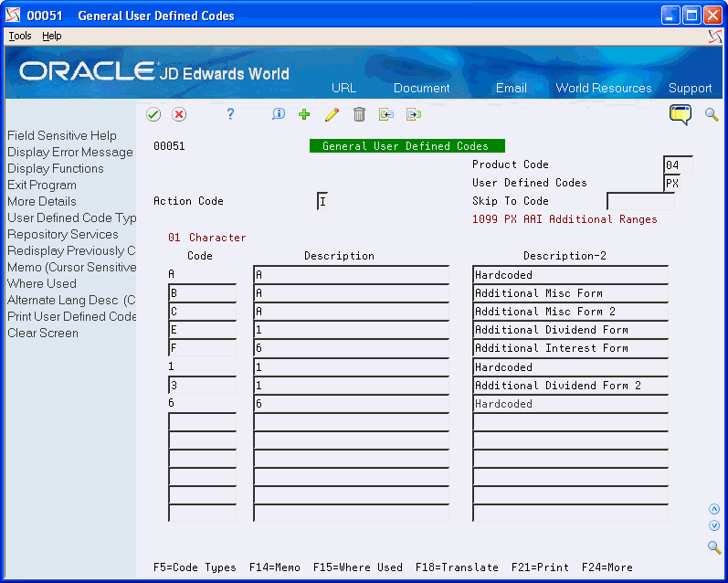The width and height of the screenshot is (728, 583).
Task: Click the scroll down arrow icon
Action: coord(714,525)
